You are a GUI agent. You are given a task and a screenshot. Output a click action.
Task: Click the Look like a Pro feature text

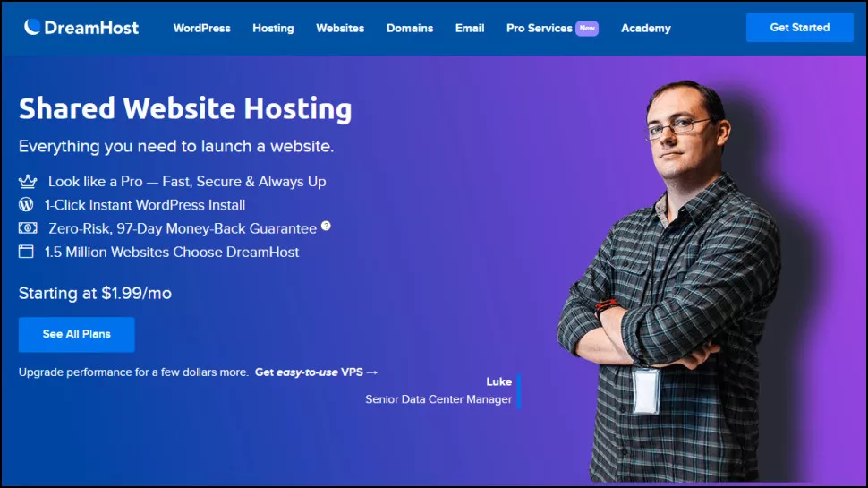tap(187, 182)
